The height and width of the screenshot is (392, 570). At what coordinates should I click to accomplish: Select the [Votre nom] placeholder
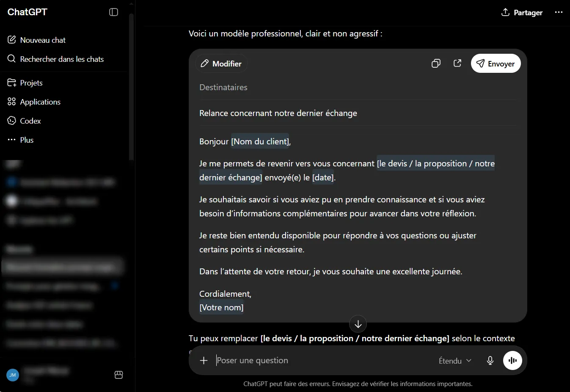221,307
